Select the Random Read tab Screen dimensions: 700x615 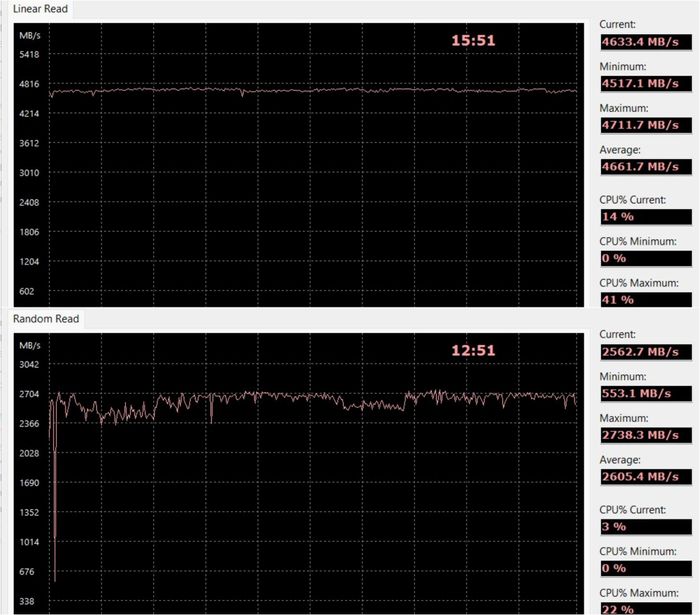[46, 319]
